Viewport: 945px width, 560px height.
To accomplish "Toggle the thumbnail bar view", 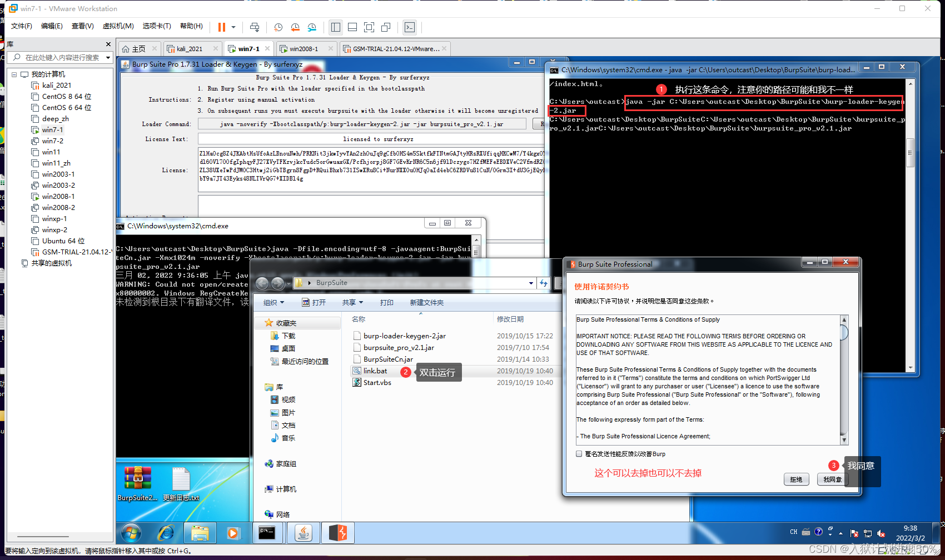I will [x=352, y=27].
